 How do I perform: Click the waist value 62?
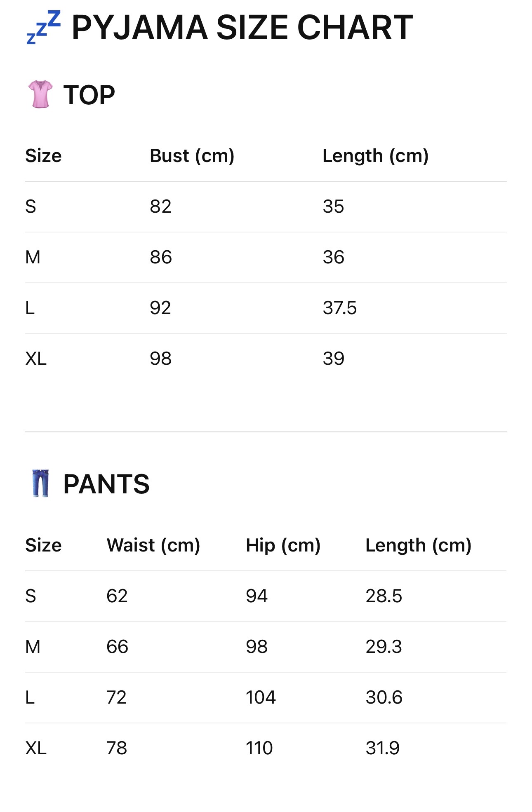(x=117, y=596)
